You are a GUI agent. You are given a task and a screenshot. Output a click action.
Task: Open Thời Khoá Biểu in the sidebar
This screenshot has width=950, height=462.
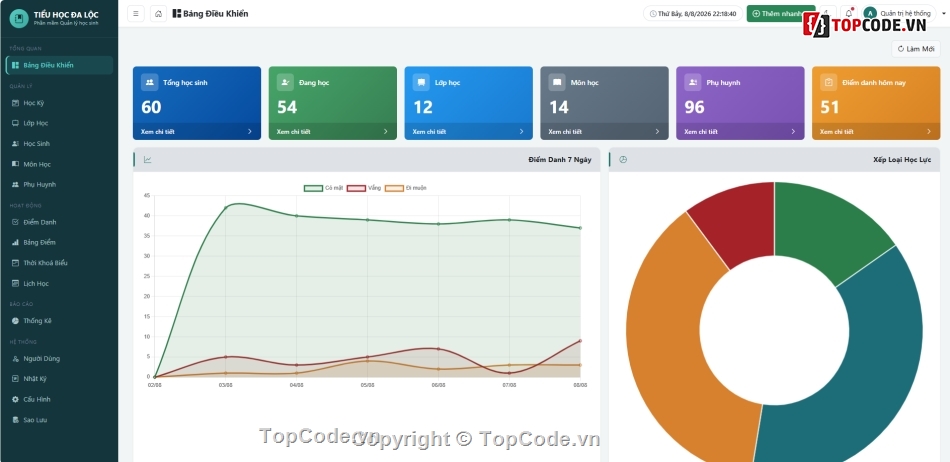59,263
